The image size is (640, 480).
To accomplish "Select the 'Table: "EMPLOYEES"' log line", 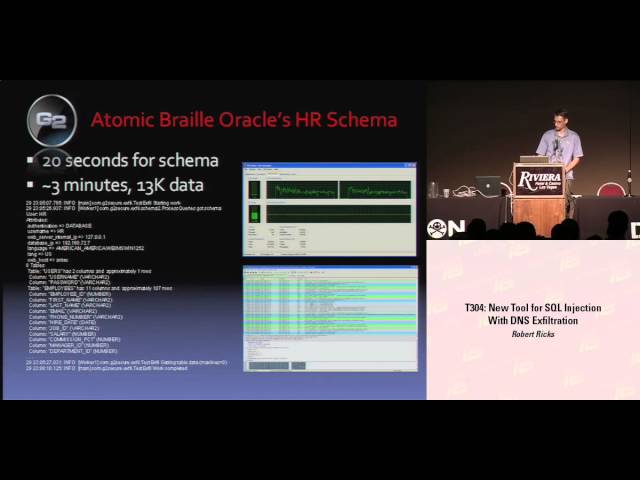I will tap(100, 288).
